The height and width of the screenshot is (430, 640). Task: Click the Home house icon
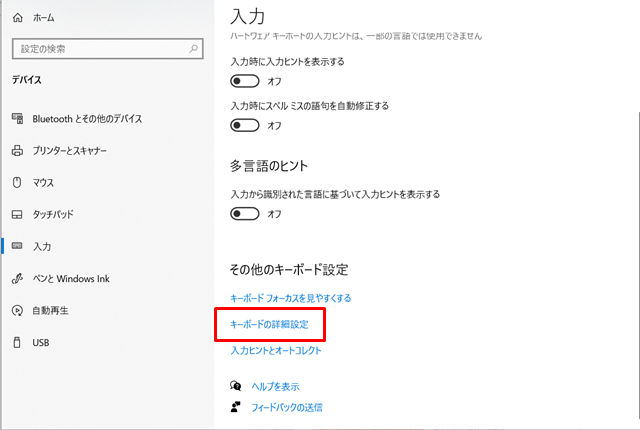(18, 18)
